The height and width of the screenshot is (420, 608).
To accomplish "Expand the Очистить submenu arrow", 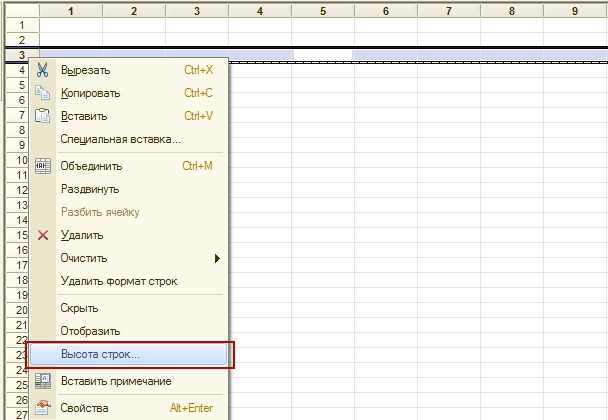I will [x=218, y=258].
